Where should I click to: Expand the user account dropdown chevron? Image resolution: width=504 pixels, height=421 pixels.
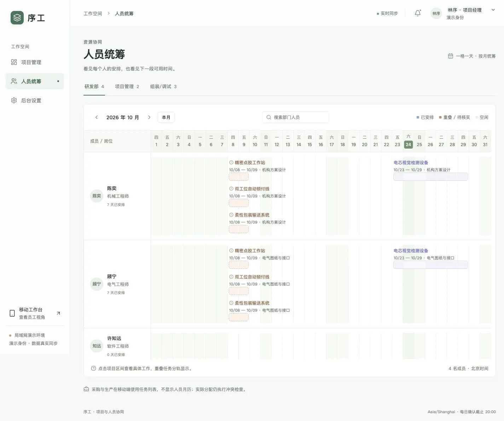click(493, 10)
